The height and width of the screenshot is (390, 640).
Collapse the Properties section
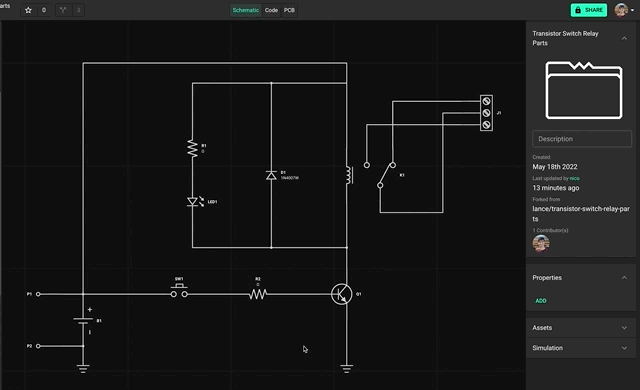pos(624,278)
